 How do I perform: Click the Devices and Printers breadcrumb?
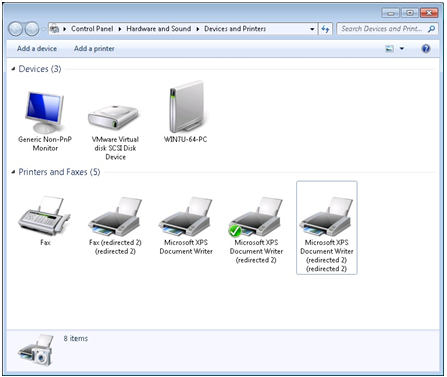(x=235, y=29)
